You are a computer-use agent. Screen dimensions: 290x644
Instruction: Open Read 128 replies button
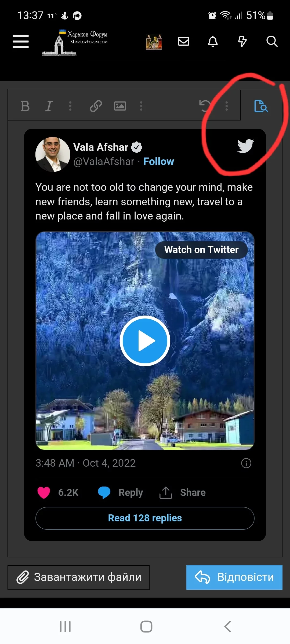[x=145, y=518]
